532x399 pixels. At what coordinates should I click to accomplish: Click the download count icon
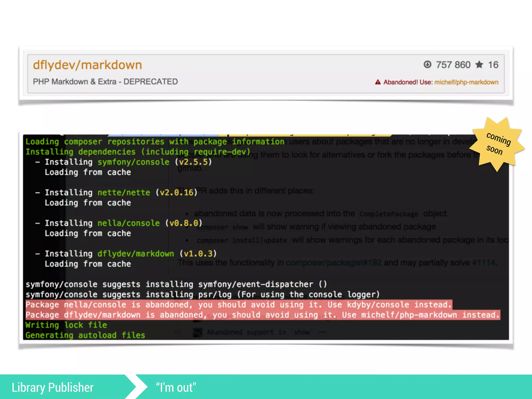pyautogui.click(x=427, y=64)
